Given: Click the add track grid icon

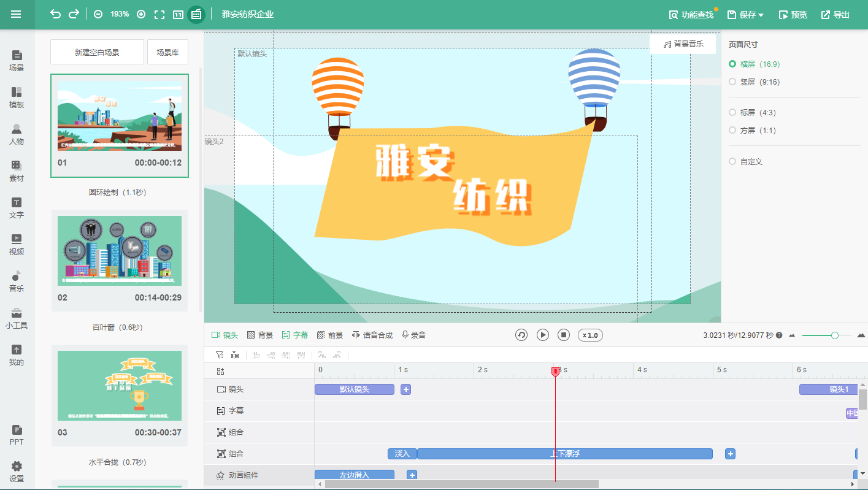Looking at the screenshot, I should pyautogui.click(x=220, y=371).
